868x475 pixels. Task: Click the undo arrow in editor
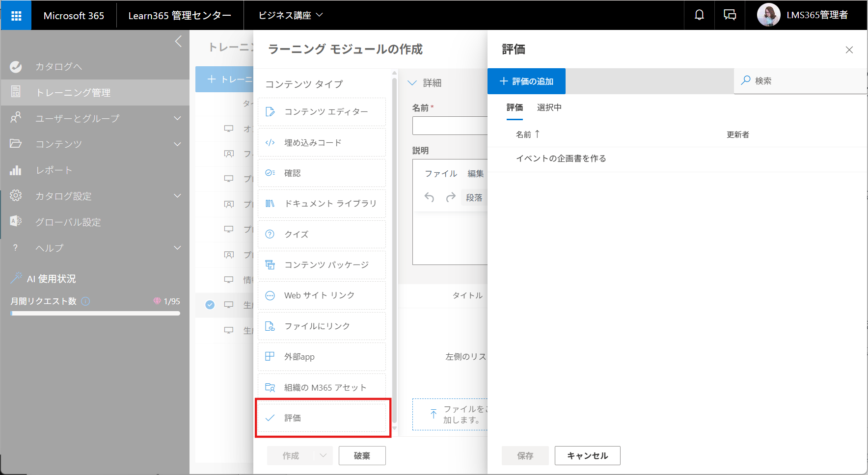(x=430, y=197)
